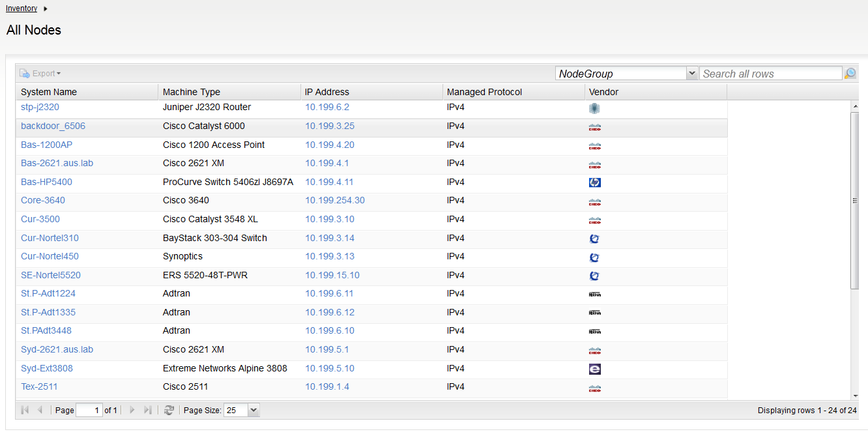Open node stp-j2320
Image resolution: width=868 pixels, height=434 pixels.
[x=40, y=107]
